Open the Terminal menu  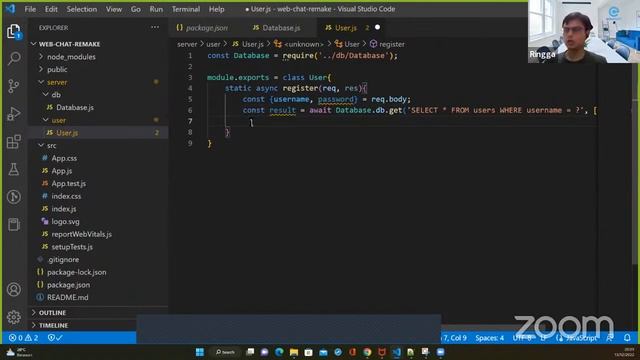click(186, 9)
